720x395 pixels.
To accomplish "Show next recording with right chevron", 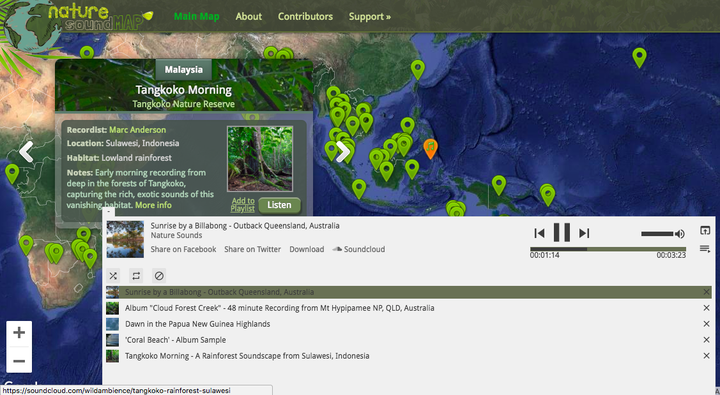I will pos(343,152).
